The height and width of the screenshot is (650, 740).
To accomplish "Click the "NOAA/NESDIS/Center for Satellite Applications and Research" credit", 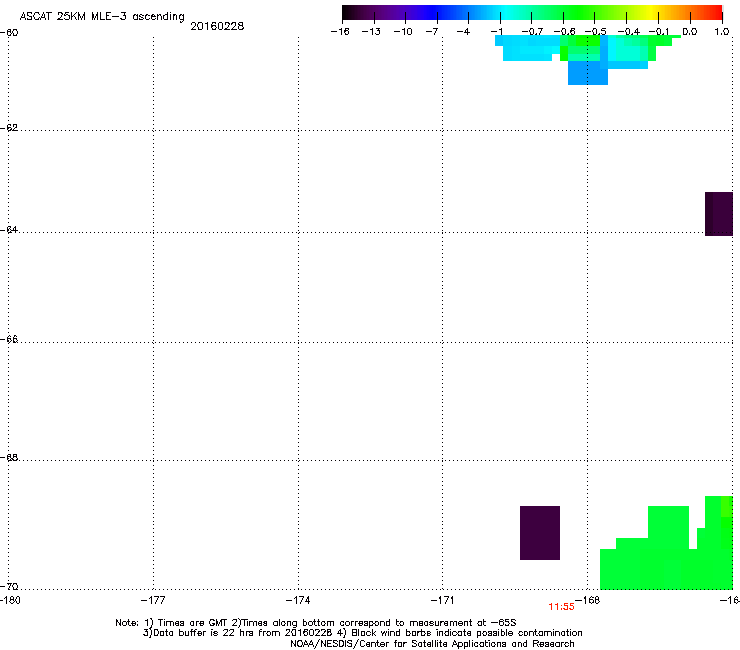I will tap(432, 644).
